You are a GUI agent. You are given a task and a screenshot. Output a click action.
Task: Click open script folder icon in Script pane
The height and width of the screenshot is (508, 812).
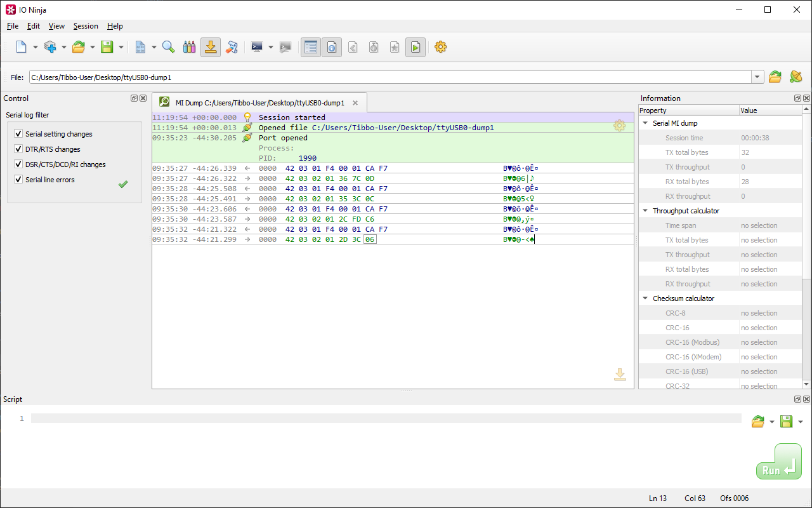click(x=757, y=422)
